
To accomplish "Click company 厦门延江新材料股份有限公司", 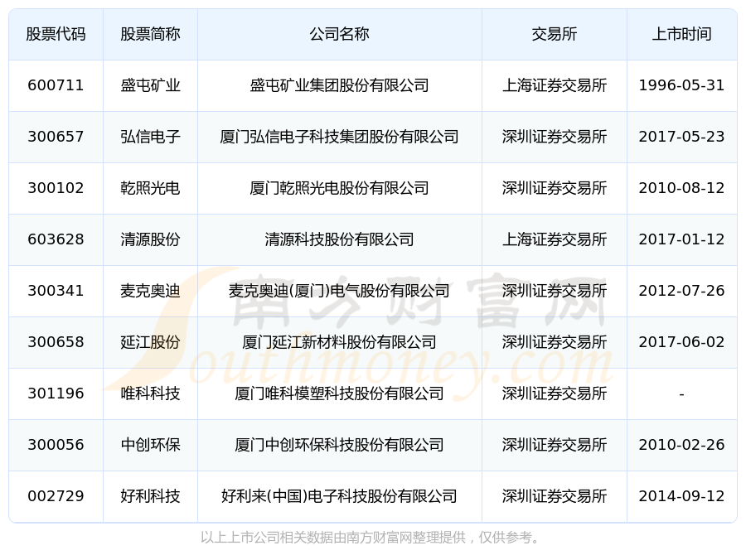I will 340,342.
